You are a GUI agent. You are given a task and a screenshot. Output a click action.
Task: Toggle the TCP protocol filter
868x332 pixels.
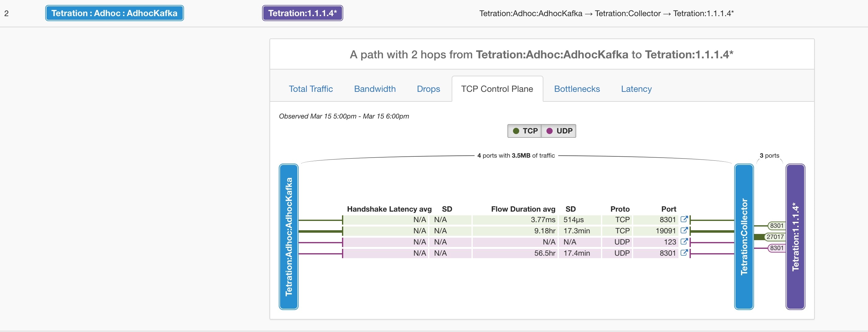(525, 131)
